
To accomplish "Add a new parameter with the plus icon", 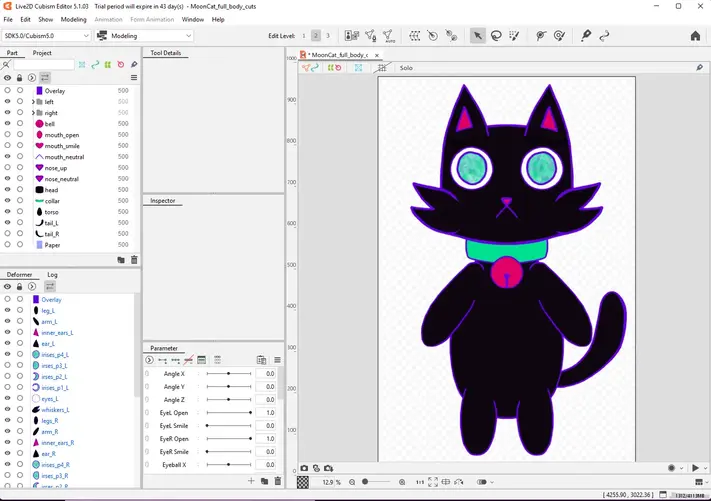I will [x=251, y=481].
